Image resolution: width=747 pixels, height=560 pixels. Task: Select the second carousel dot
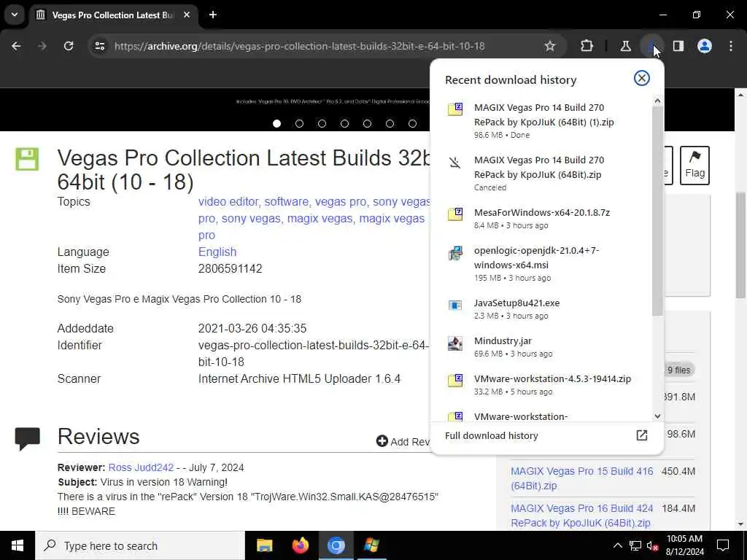(x=299, y=124)
